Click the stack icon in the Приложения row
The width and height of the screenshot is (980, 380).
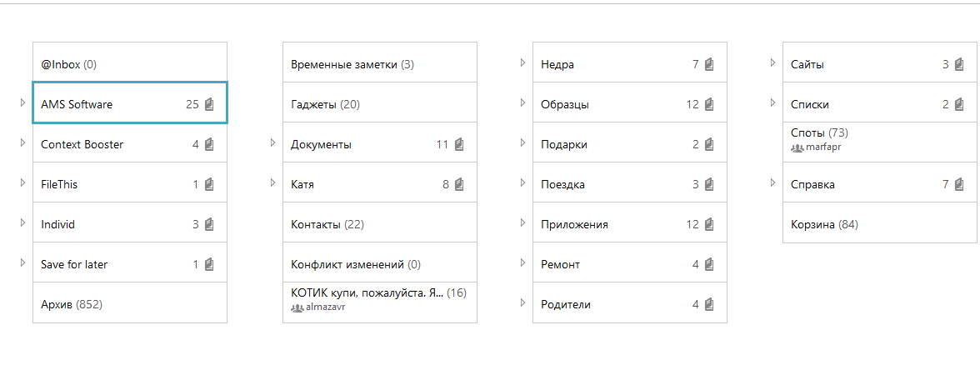tap(709, 225)
